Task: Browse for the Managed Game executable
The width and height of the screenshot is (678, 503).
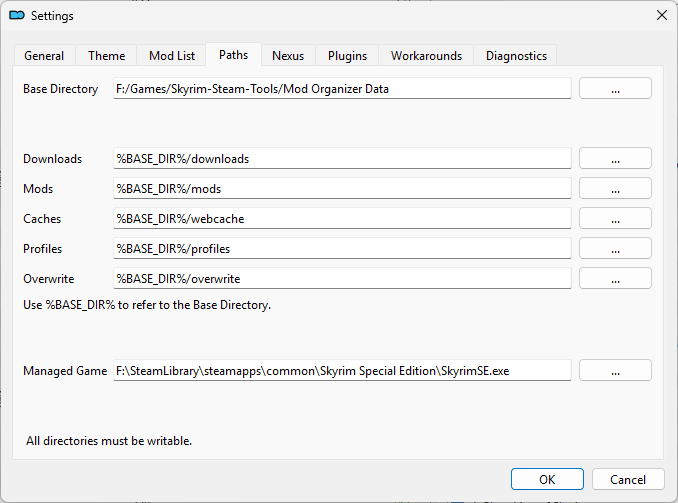Action: click(x=615, y=371)
